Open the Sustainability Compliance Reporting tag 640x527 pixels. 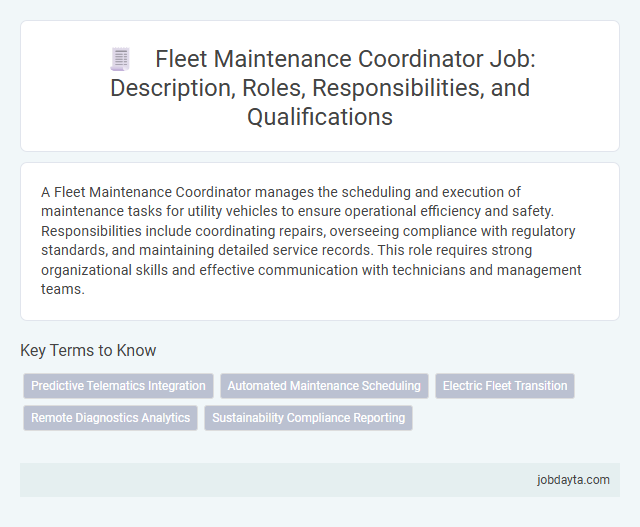[x=309, y=418]
